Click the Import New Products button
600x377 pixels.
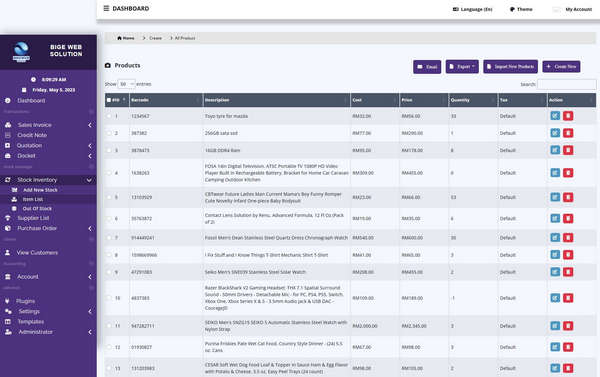[510, 67]
